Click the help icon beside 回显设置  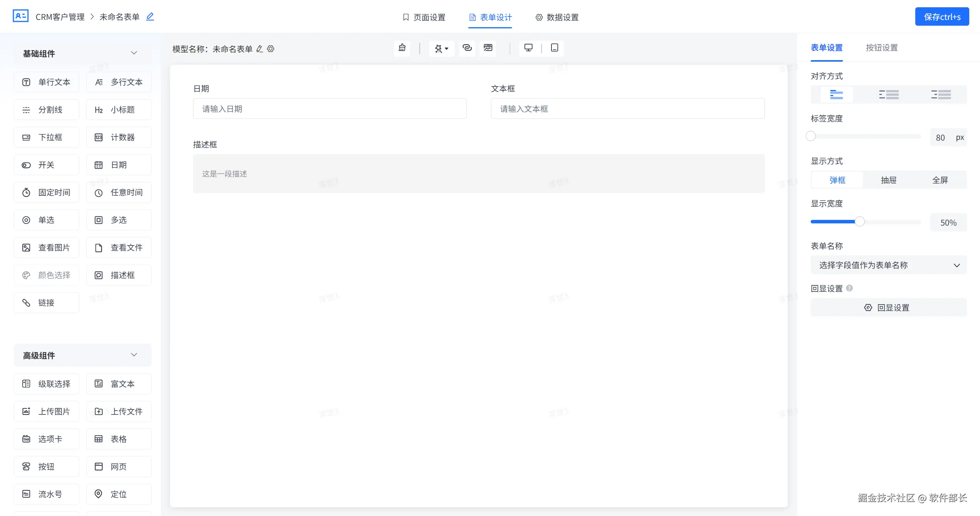[x=849, y=288]
